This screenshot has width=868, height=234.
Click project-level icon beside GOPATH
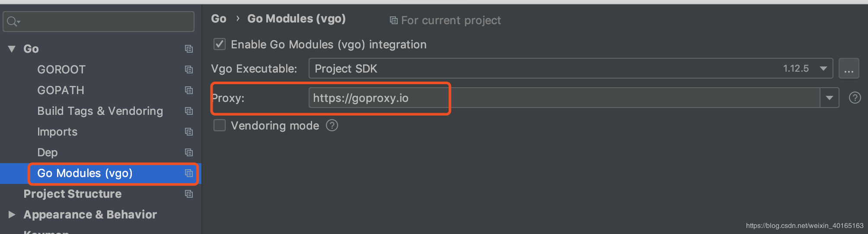pyautogui.click(x=189, y=90)
